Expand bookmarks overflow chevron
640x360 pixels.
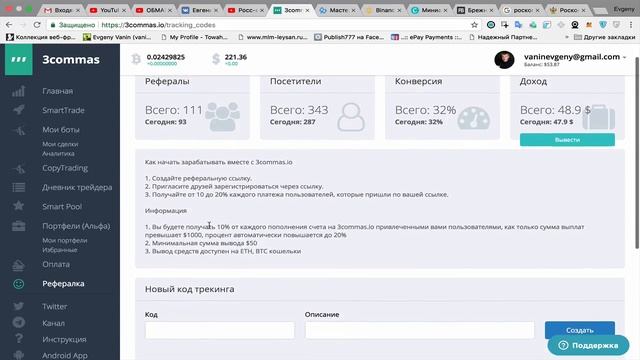(566, 37)
